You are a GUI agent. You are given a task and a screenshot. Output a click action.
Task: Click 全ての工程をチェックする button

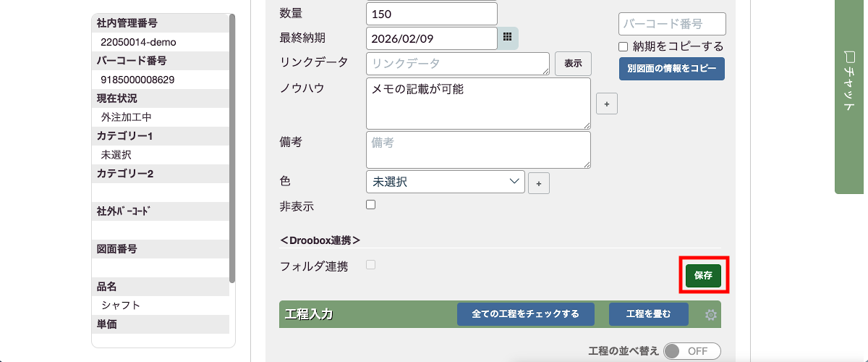(525, 314)
